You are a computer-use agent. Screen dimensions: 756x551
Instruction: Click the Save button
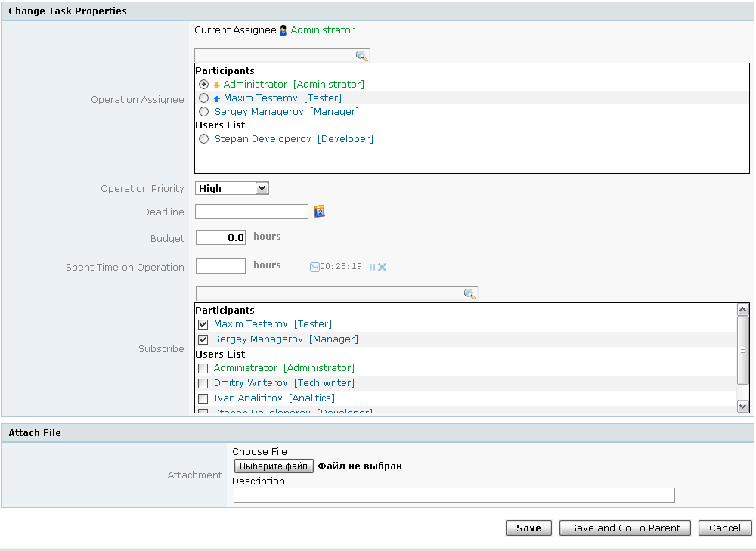(x=528, y=528)
